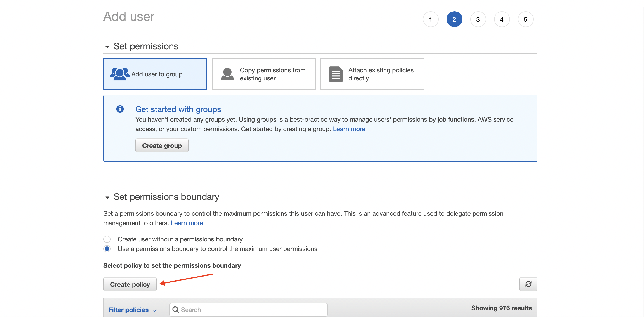Click the refresh policies icon button

tap(528, 284)
